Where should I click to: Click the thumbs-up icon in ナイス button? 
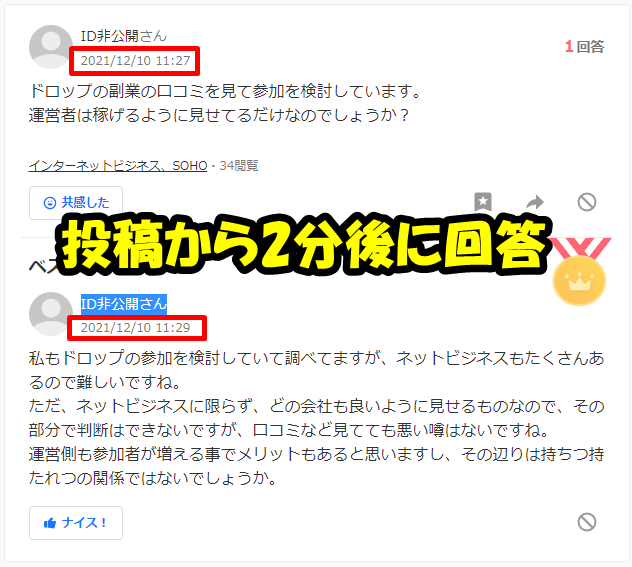click(50, 523)
